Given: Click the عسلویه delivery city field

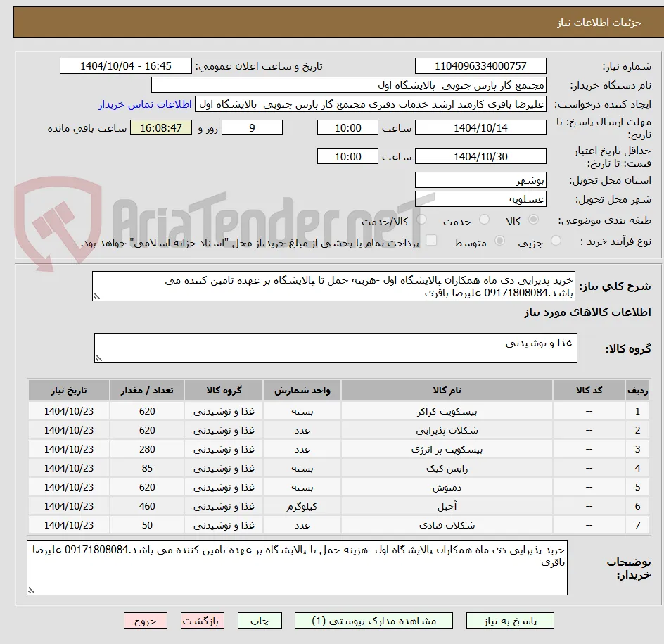Looking at the screenshot, I should coord(480,199).
